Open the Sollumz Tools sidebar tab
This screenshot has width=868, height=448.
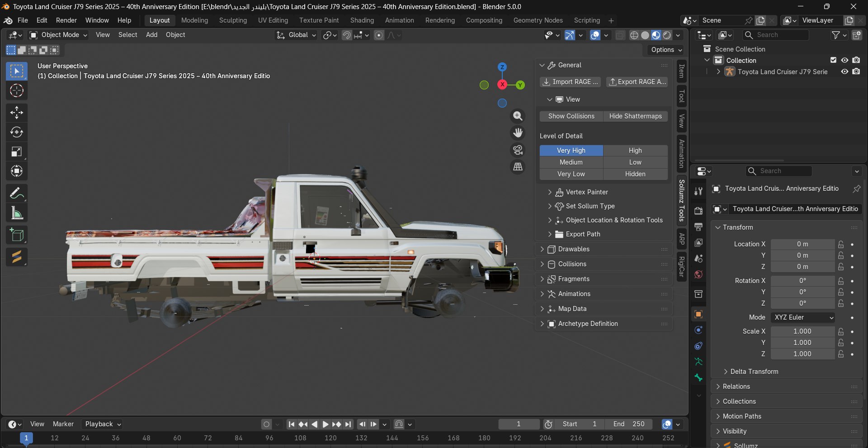click(682, 200)
